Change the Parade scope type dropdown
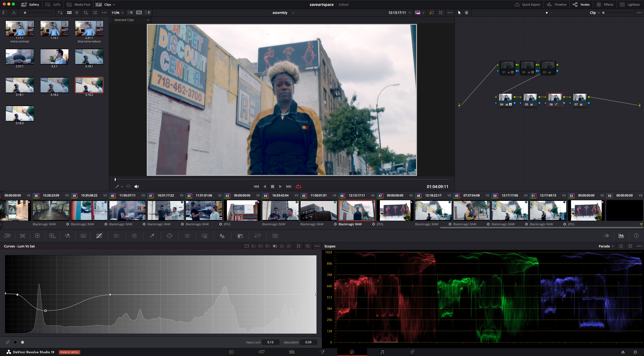Image resolution: width=644 pixels, height=356 pixels. (x=606, y=246)
